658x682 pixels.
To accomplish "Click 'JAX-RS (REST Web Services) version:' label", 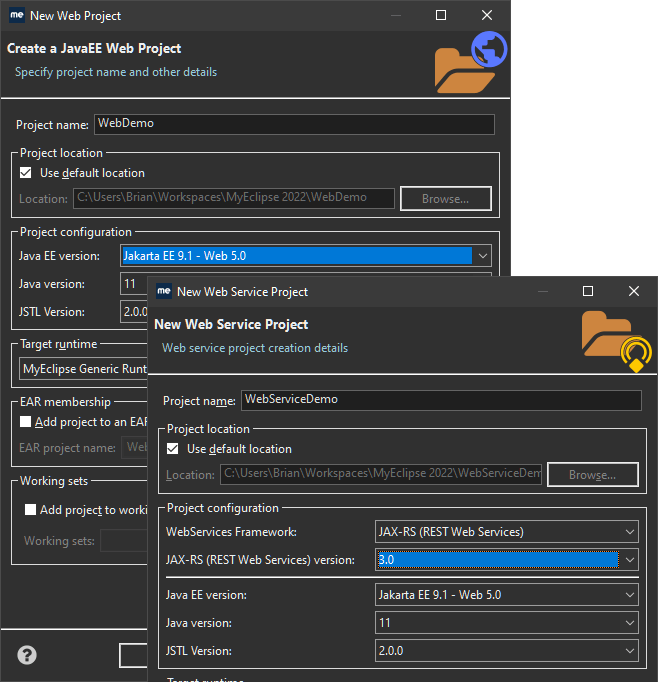I will [260, 560].
